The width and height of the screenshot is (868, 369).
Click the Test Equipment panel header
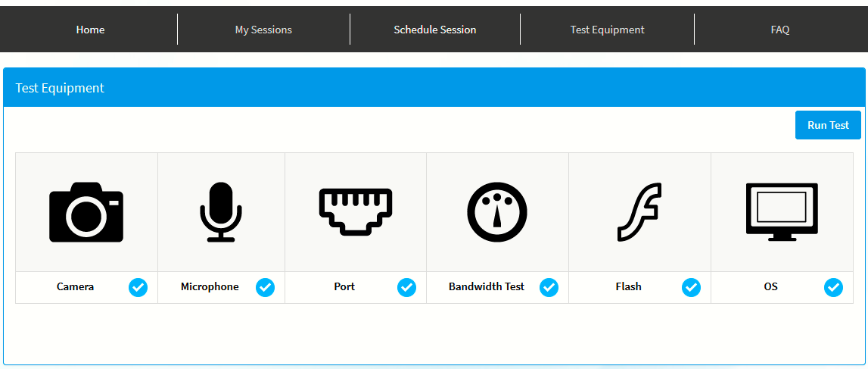click(60, 88)
